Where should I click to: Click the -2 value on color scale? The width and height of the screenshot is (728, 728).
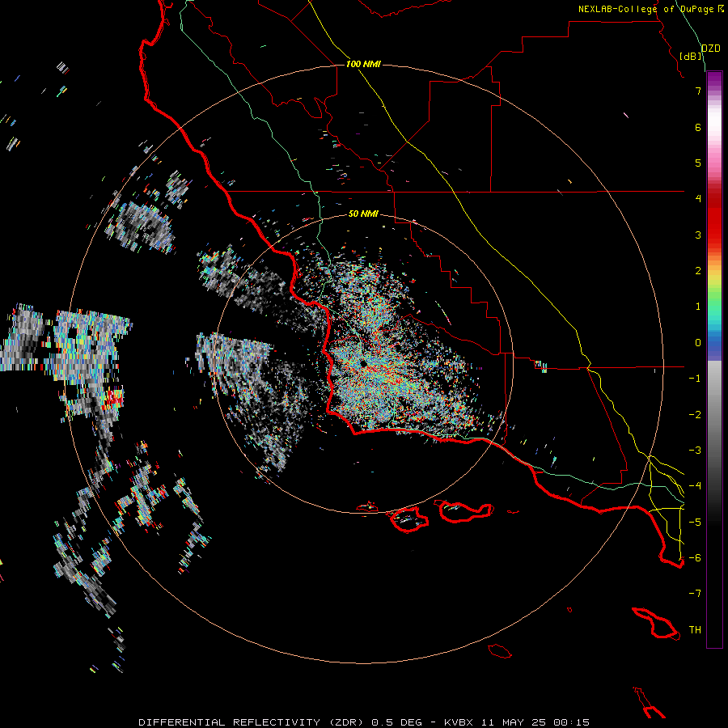[695, 415]
